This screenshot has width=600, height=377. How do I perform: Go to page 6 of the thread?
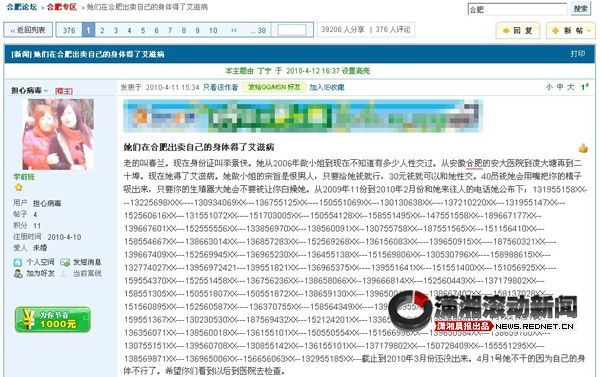tap(157, 30)
